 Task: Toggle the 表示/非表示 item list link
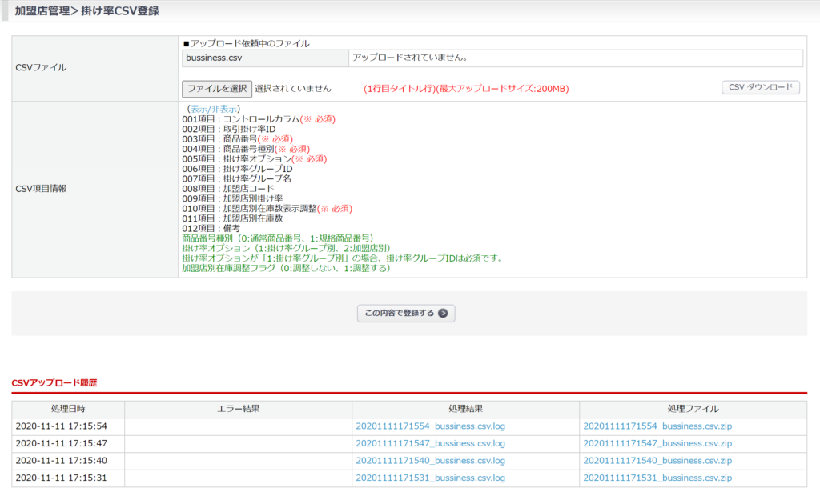214,109
